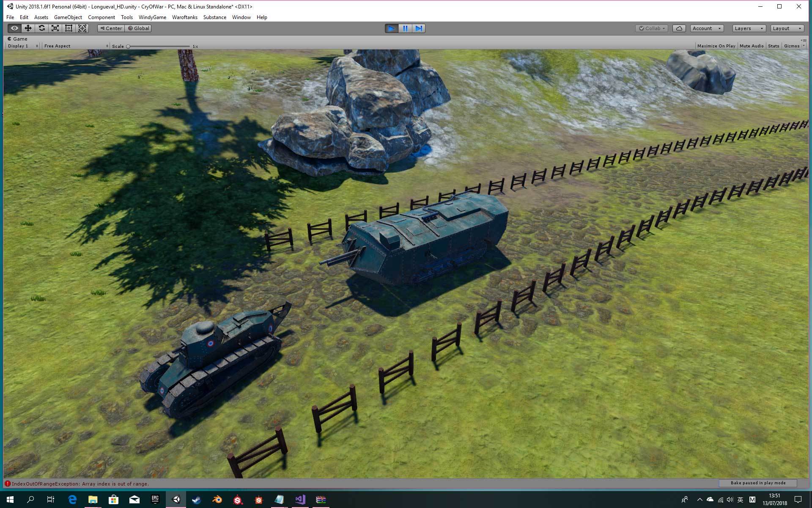Viewport: 812px width, 508px height.
Task: Open Epic Games Launcher from taskbar
Action: tap(155, 500)
